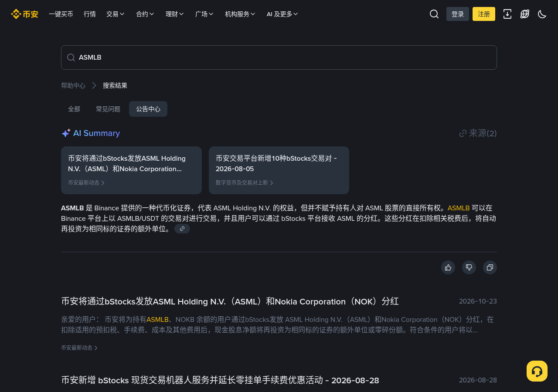Click 搜索结果 breadcrumb text
The width and height of the screenshot is (558, 392).
(x=115, y=85)
